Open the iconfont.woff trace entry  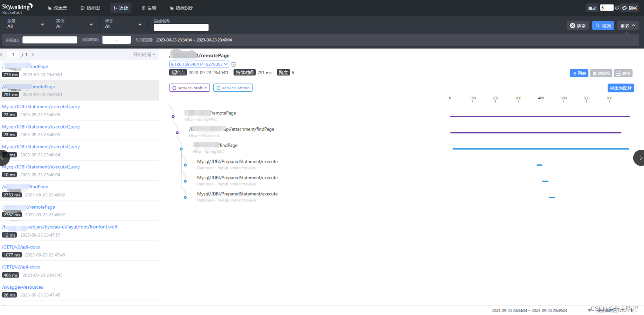79,231
